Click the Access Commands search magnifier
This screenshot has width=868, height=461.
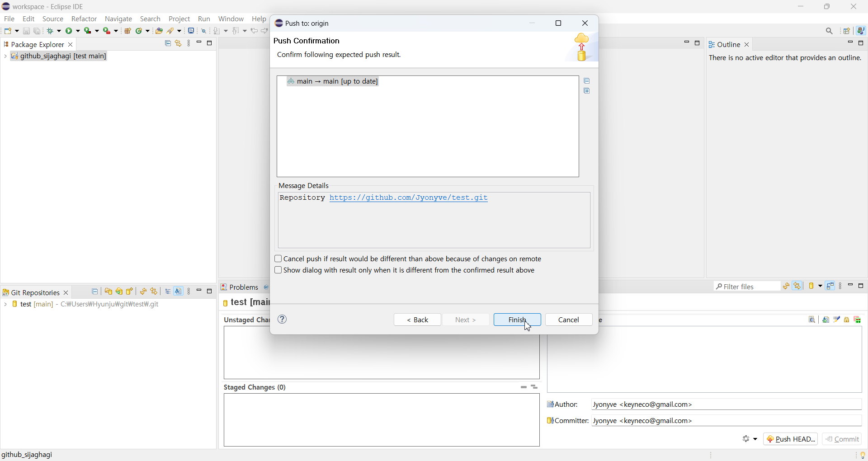[x=830, y=31]
